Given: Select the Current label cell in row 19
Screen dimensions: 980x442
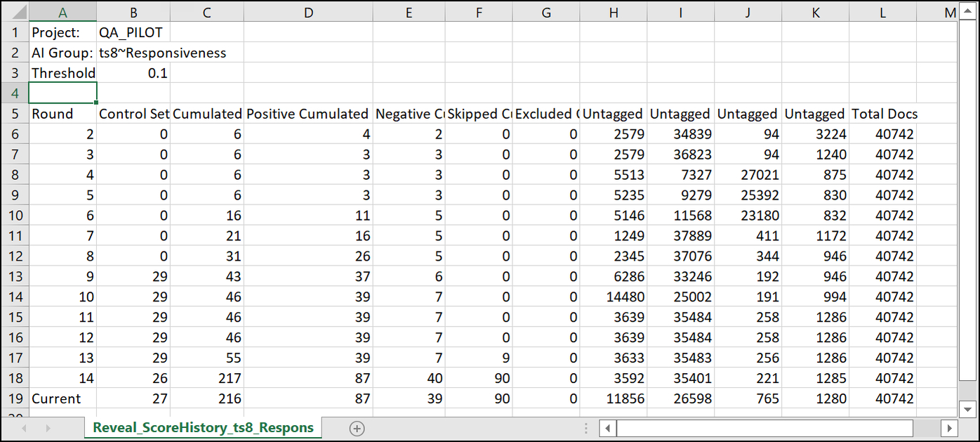Looking at the screenshot, I should [62, 398].
